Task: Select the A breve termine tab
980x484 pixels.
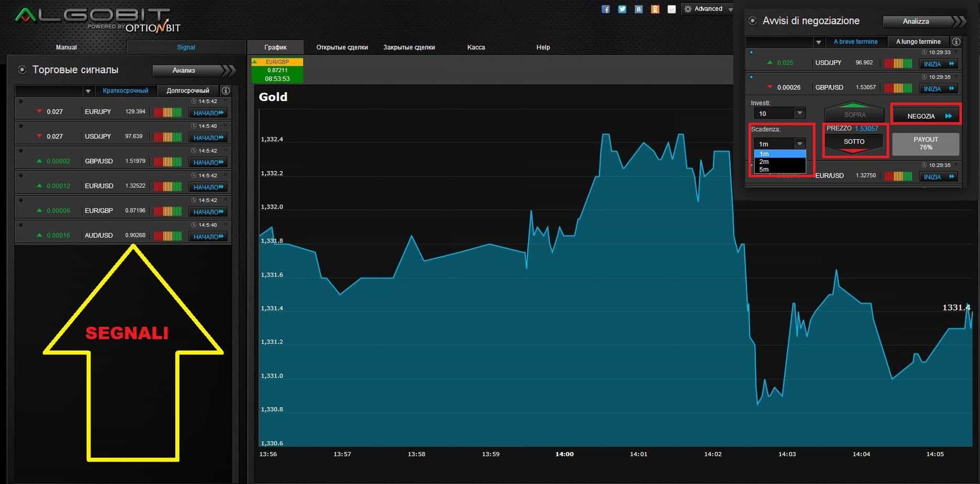Action: 856,41
